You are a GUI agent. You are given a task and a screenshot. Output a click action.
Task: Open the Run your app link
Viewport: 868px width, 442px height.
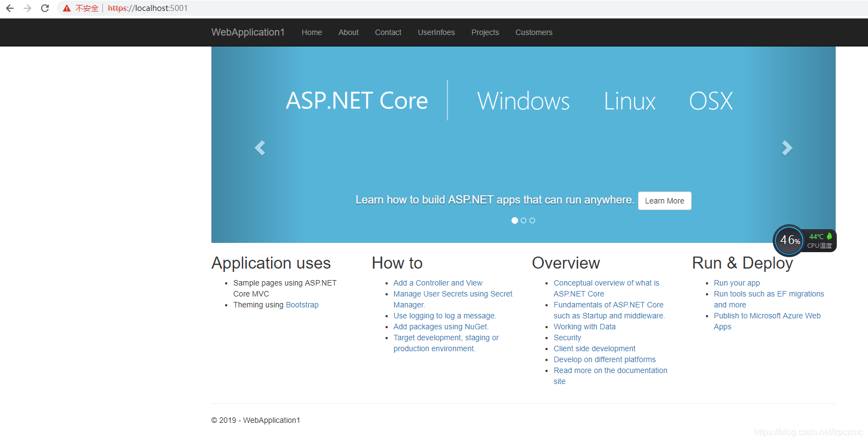pyautogui.click(x=737, y=283)
